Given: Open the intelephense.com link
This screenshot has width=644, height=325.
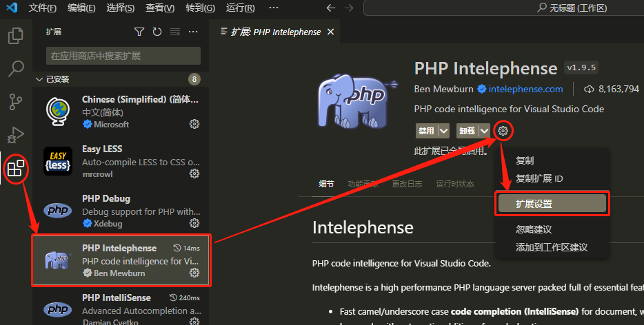Looking at the screenshot, I should point(525,89).
